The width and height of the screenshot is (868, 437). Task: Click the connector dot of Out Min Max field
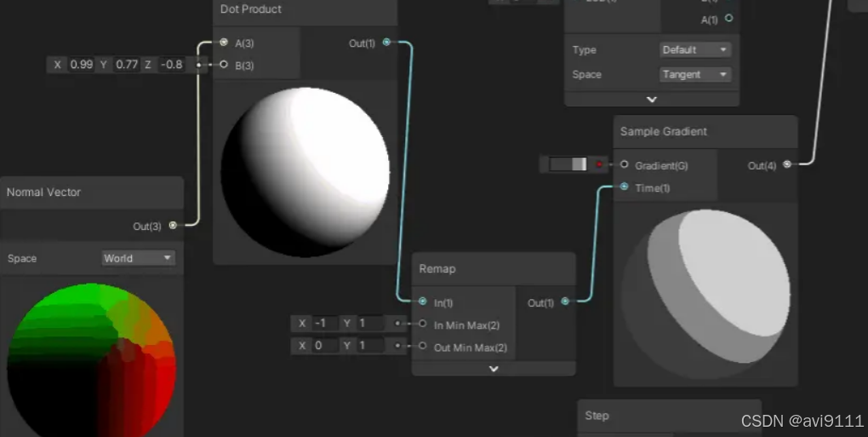(397, 346)
